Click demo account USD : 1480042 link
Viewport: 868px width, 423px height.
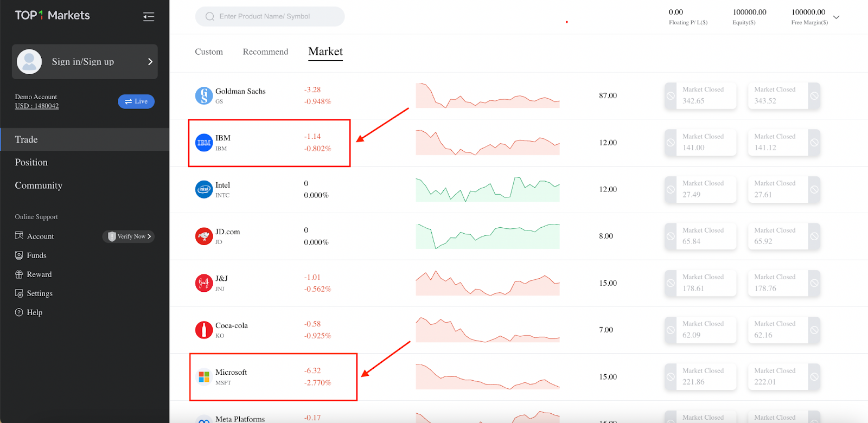[x=37, y=106]
